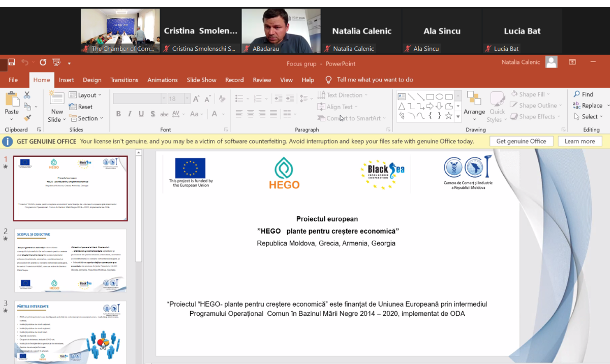
Task: Click the Copy icon in Clipboard group
Action: point(27,107)
